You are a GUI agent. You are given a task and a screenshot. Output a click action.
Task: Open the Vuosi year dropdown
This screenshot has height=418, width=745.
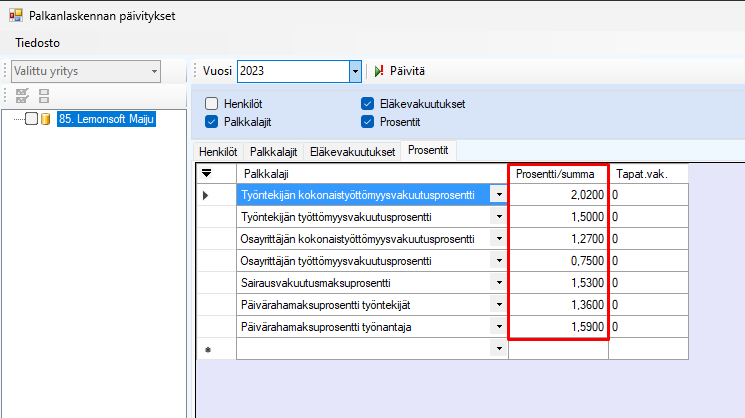354,71
